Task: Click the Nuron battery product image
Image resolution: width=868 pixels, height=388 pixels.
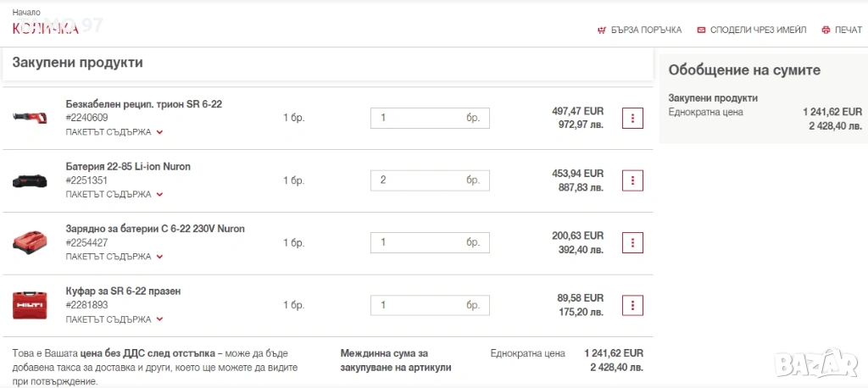Action: point(31,180)
